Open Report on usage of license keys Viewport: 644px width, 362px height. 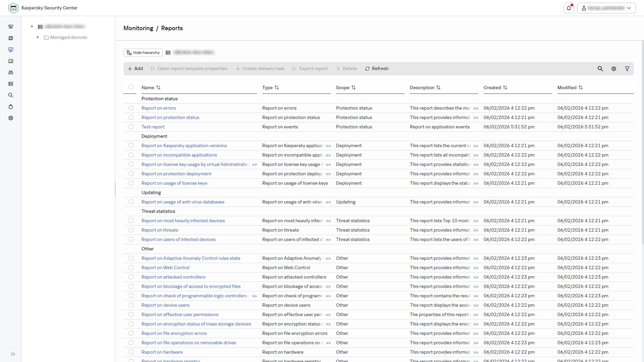[174, 183]
